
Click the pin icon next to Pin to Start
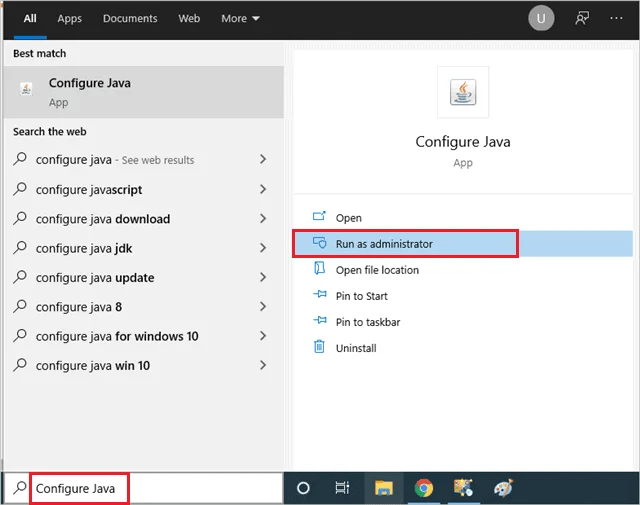pos(320,294)
